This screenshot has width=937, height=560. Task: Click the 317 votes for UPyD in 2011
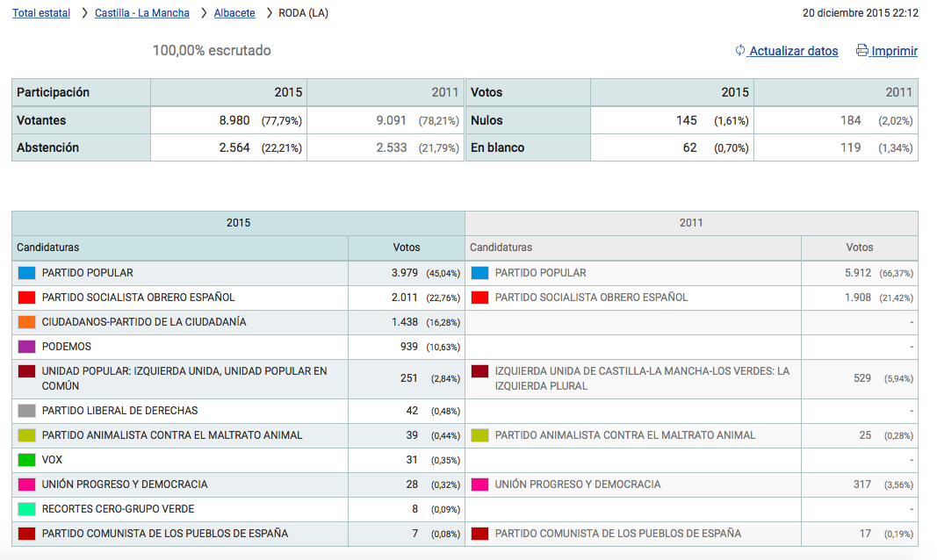[862, 485]
